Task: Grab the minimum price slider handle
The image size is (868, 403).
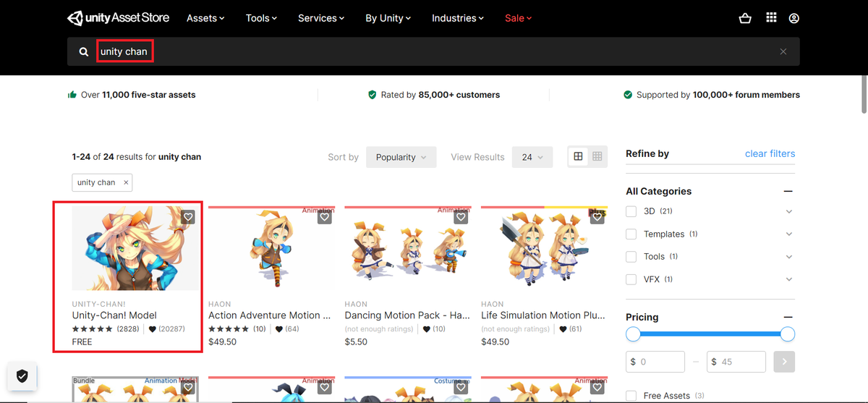Action: click(634, 334)
